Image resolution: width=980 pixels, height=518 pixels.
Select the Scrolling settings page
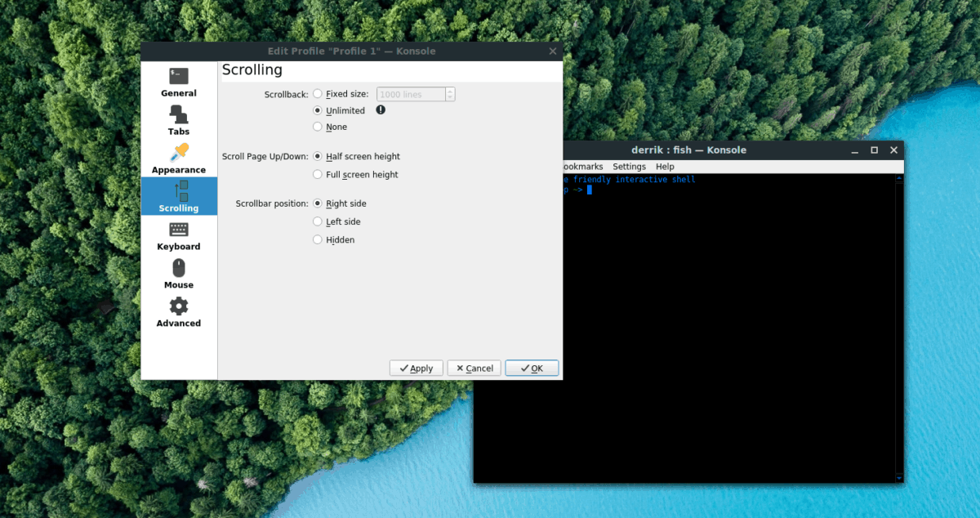click(179, 197)
